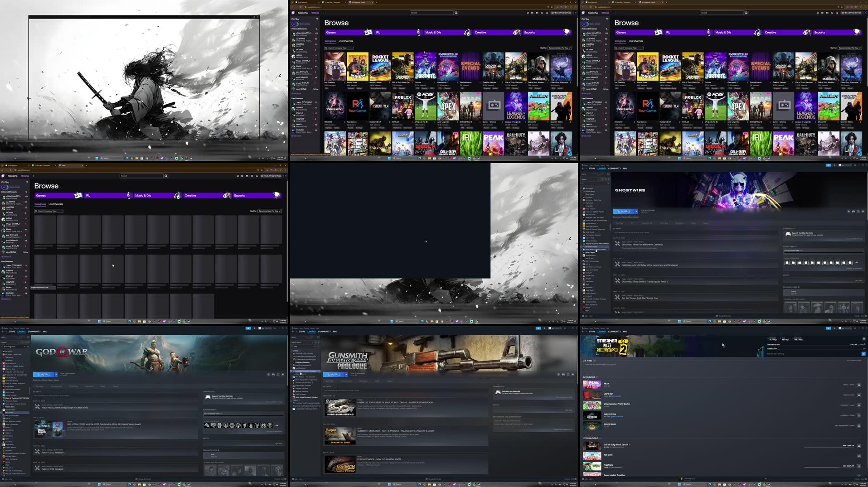
Task: Click the library search field in Gunsmith Simulator frame
Action: pos(304,347)
